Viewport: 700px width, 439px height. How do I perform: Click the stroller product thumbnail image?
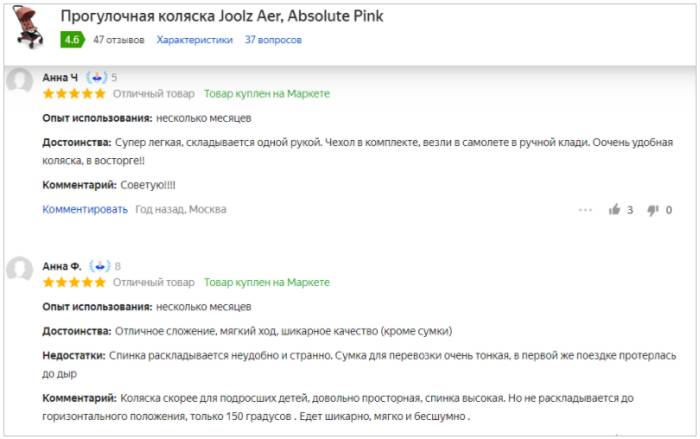pos(30,27)
